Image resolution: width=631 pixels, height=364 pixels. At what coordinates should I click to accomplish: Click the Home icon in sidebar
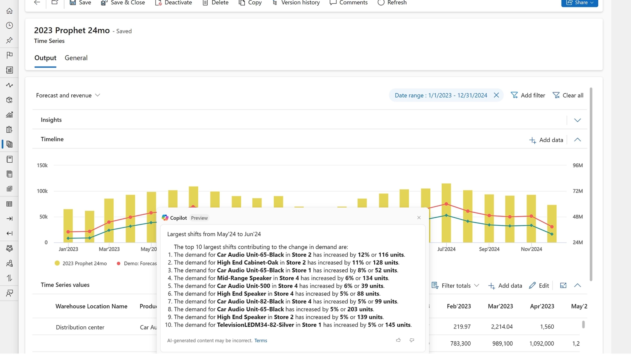coord(10,11)
